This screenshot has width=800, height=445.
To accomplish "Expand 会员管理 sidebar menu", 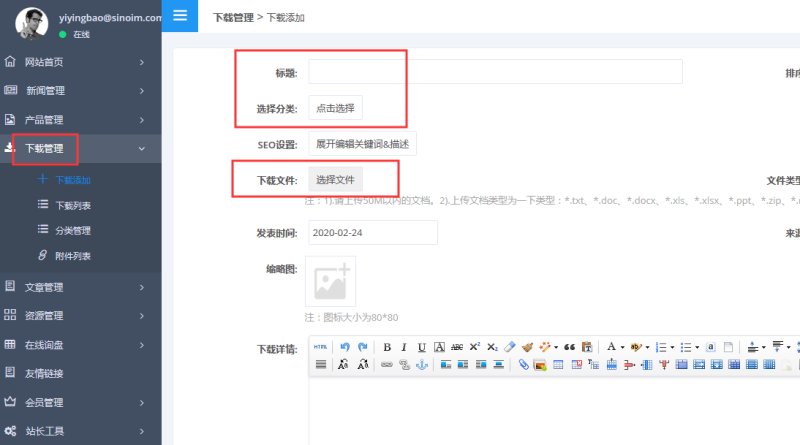I will pyautogui.click(x=81, y=403).
